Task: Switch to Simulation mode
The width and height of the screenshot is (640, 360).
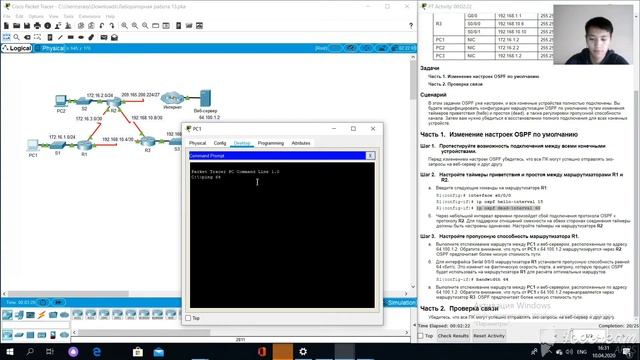Action: coord(400,302)
